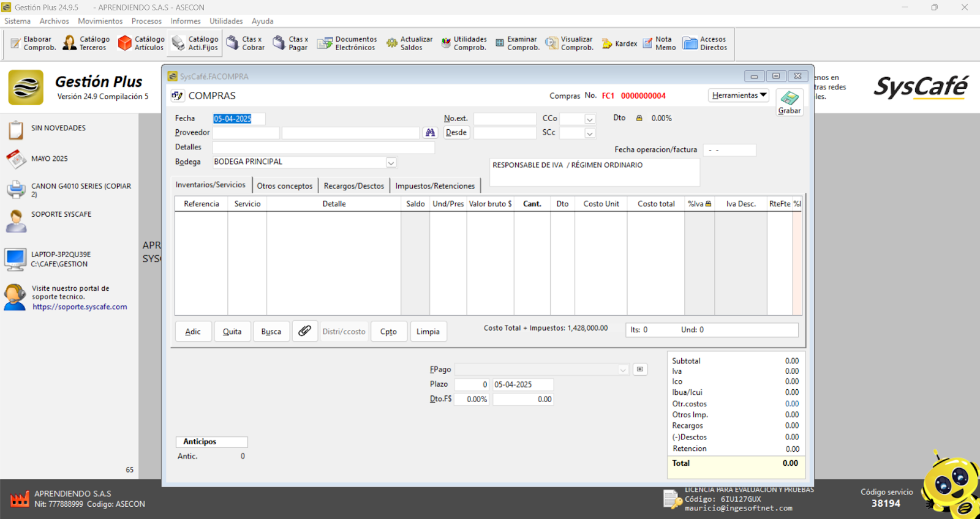Open Documentos Electrónicos in the toolbar
Screen dimensions: 980x519
tap(347, 43)
